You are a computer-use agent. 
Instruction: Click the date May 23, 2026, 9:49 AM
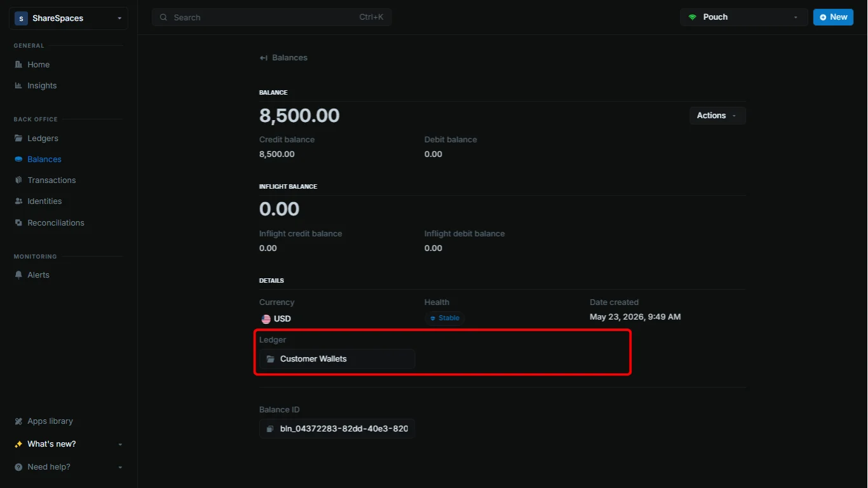635,316
